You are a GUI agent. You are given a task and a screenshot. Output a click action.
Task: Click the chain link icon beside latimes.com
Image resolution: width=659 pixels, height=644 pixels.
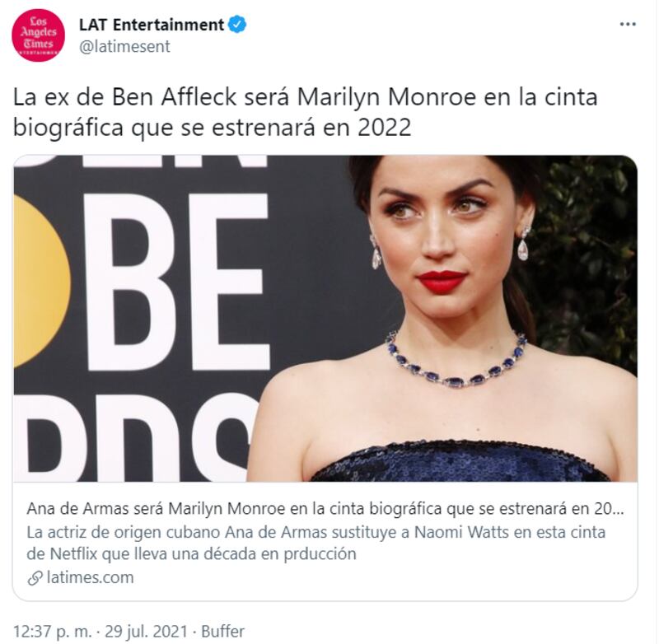click(x=35, y=578)
